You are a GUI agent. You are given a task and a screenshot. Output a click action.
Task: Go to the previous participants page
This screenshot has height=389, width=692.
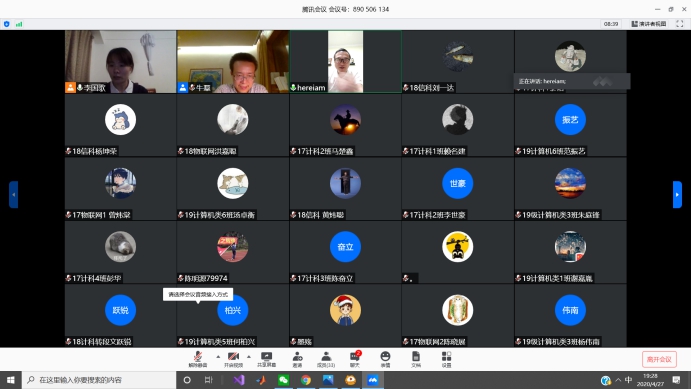click(14, 194)
